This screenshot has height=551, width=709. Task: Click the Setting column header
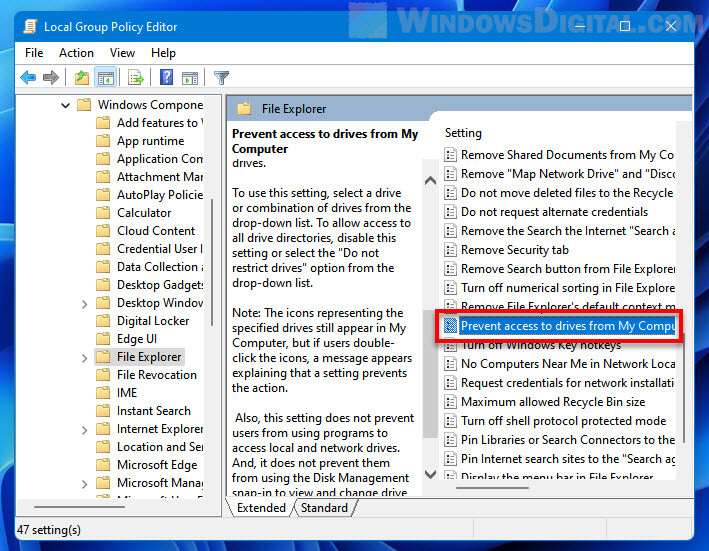tap(463, 132)
